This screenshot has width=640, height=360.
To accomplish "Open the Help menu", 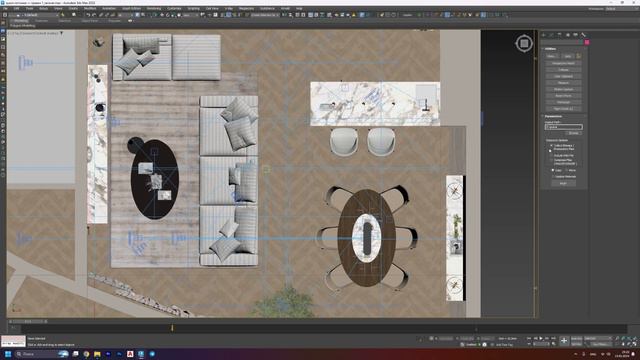I will pyautogui.click(x=299, y=9).
